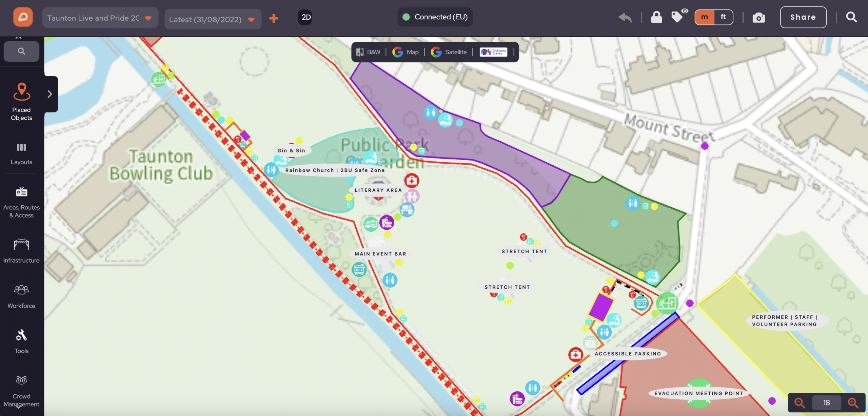Click the purple square marquee near entrance
The height and width of the screenshot is (416, 868).
601,307
